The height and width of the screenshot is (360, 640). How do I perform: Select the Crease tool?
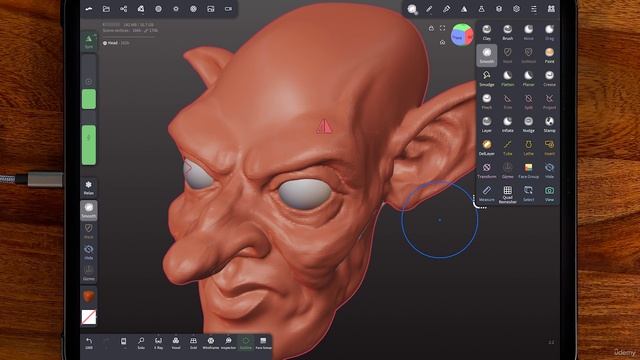(x=549, y=78)
